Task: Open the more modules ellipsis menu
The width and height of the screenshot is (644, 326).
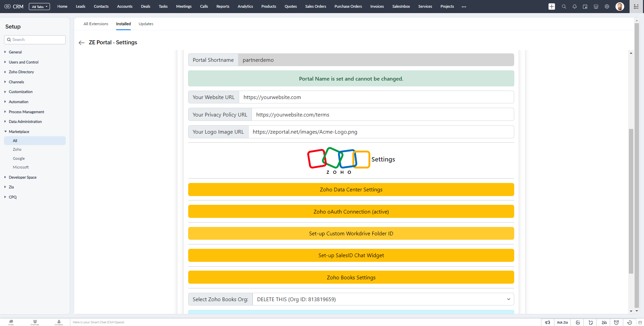Action: [x=464, y=7]
